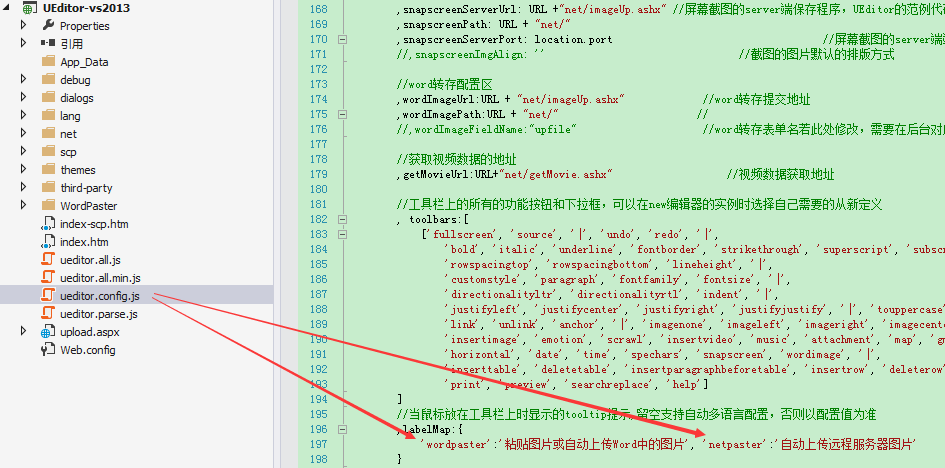Click the themes folder icon
Viewport: 945px width, 468px height.
point(48,170)
